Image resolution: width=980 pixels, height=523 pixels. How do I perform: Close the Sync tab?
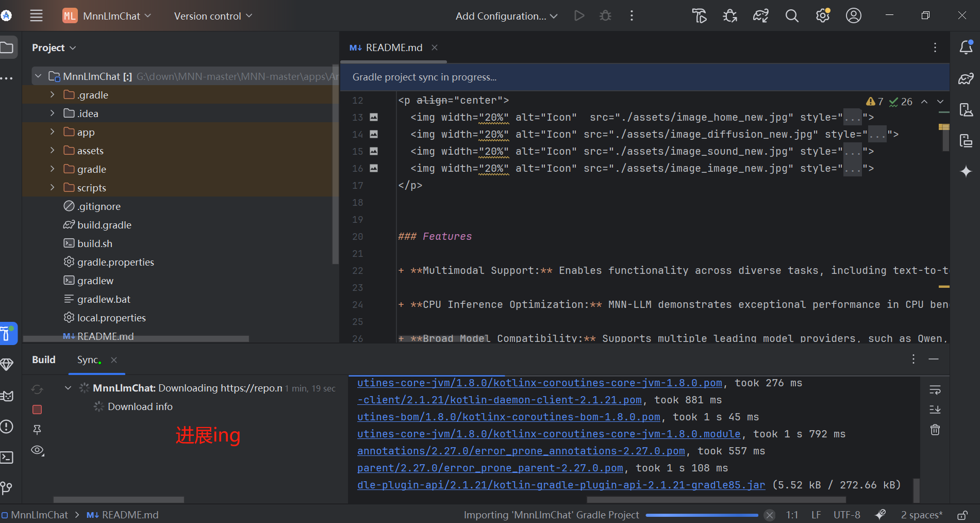click(x=114, y=359)
